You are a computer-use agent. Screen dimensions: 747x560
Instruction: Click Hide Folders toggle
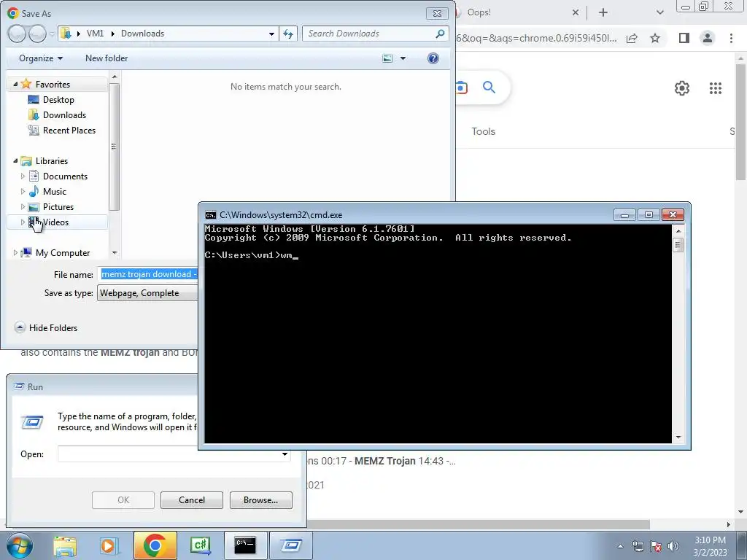point(46,327)
